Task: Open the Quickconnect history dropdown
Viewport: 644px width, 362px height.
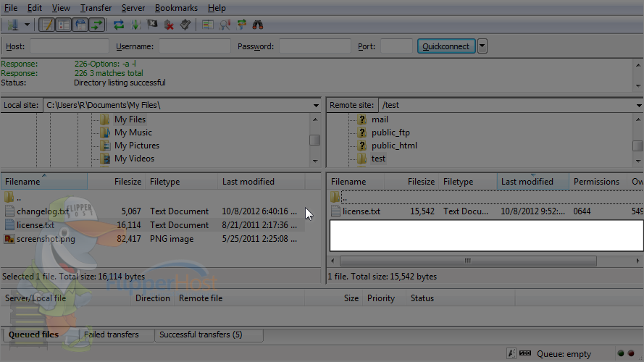Action: coord(482,46)
